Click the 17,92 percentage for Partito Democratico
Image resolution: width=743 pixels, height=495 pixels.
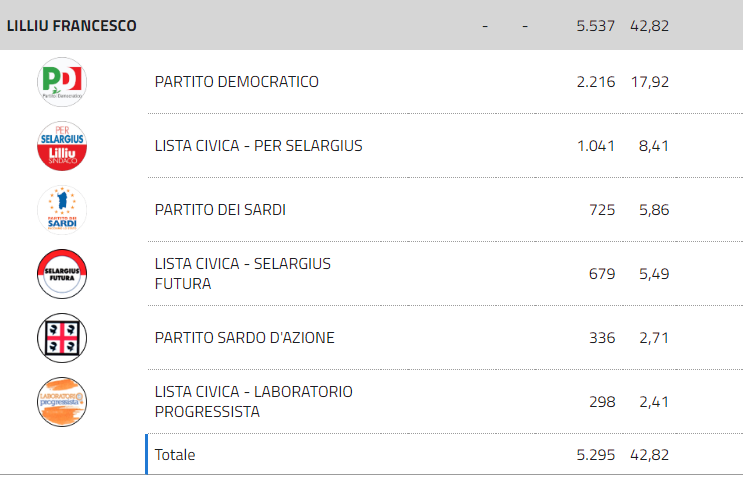pyautogui.click(x=650, y=82)
